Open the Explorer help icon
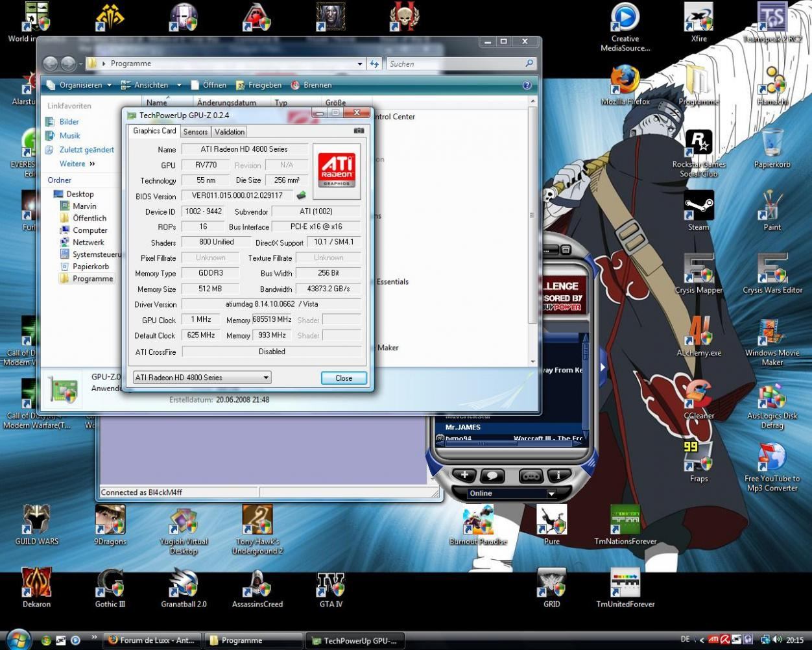Screen dimensions: 812x650 point(527,85)
